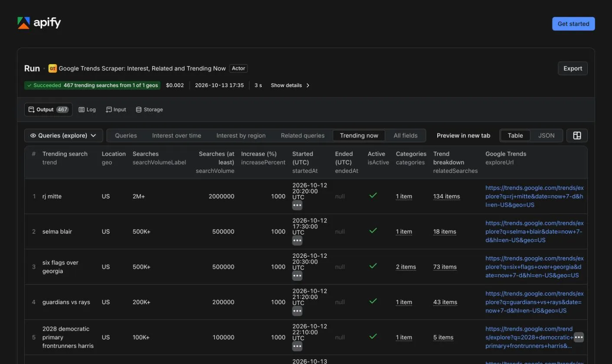Select the Queries view tab
The height and width of the screenshot is (364, 612).
pos(126,136)
